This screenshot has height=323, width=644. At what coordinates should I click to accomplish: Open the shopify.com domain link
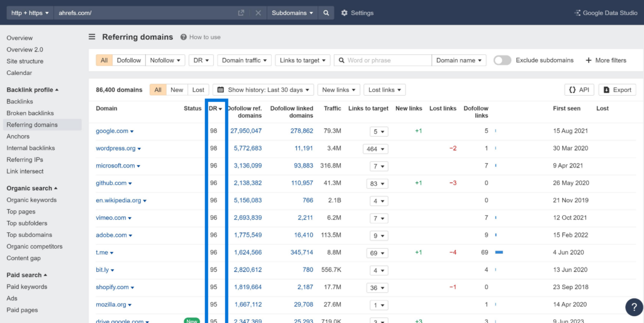(x=113, y=287)
